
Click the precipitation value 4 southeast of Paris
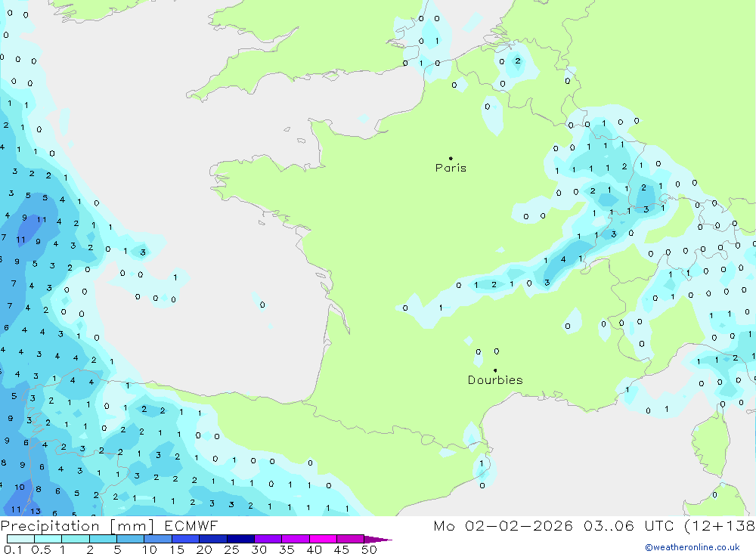pos(562,259)
